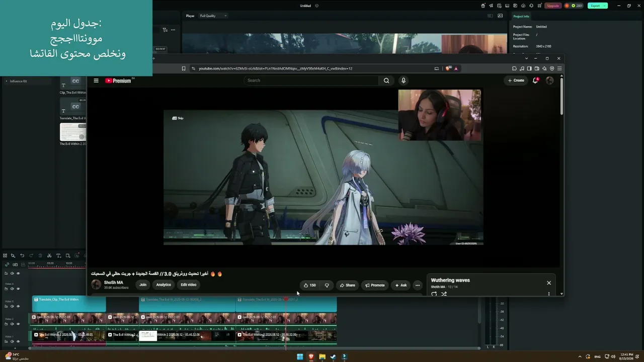Select the crop tool in the timeline toolbar
This screenshot has height=362, width=644.
68,255
